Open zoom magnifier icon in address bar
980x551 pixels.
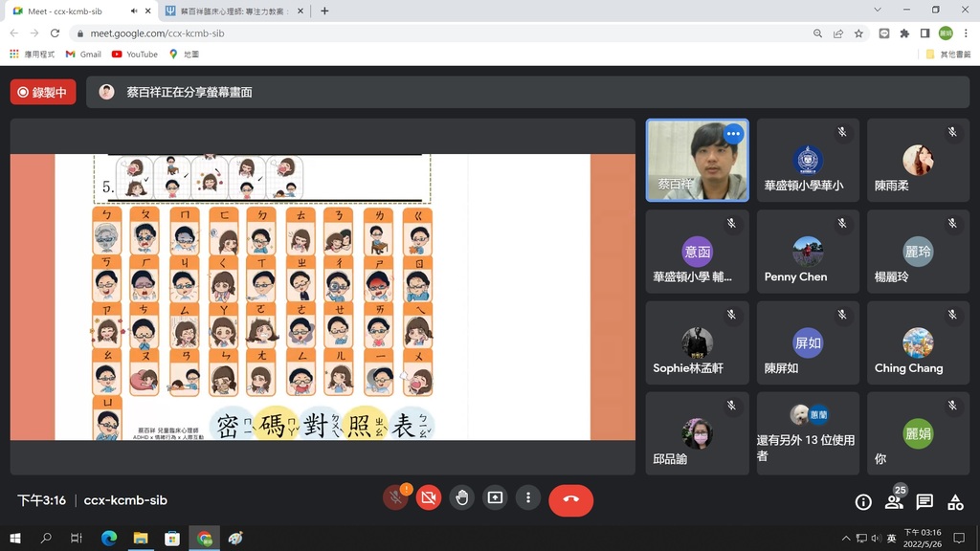pyautogui.click(x=817, y=33)
